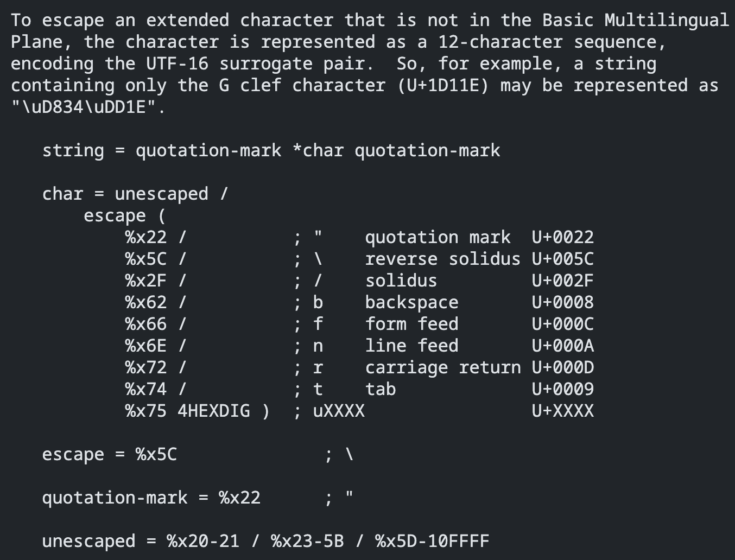The height and width of the screenshot is (560, 735).
Task: Click "%x22 /" in the escape list
Action: (x=156, y=238)
